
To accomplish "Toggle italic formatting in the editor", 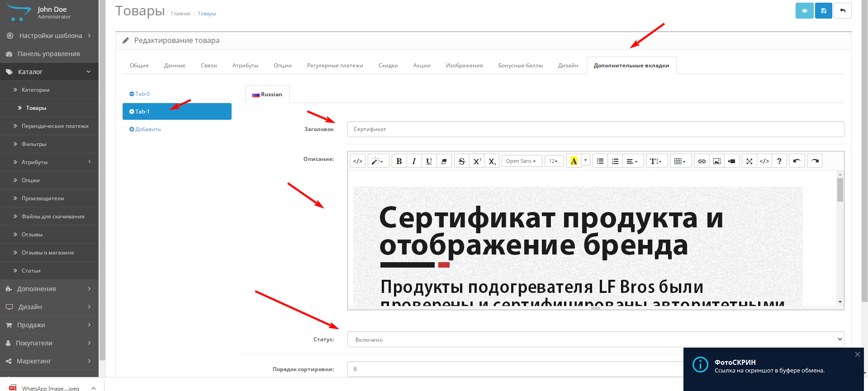I will [x=414, y=161].
